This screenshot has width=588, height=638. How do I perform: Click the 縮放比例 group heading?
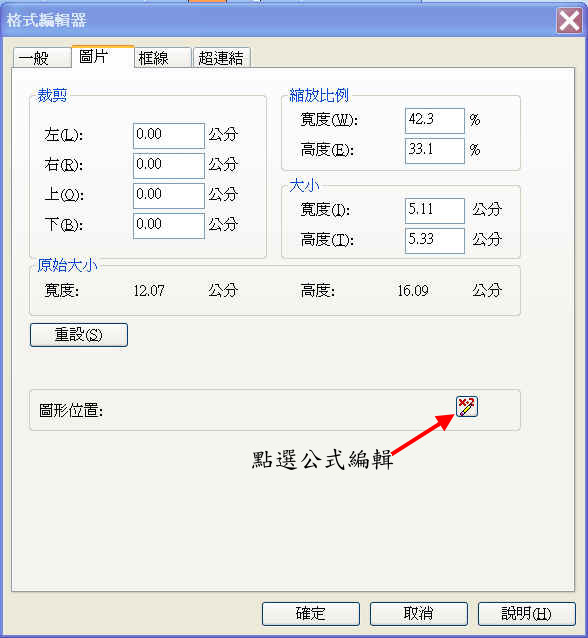(x=319, y=95)
